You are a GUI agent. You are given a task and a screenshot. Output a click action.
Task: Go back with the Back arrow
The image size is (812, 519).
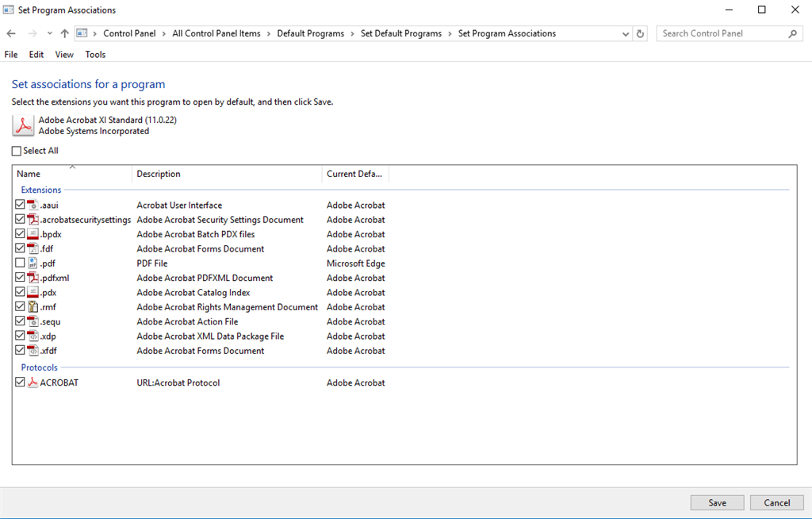pos(11,33)
